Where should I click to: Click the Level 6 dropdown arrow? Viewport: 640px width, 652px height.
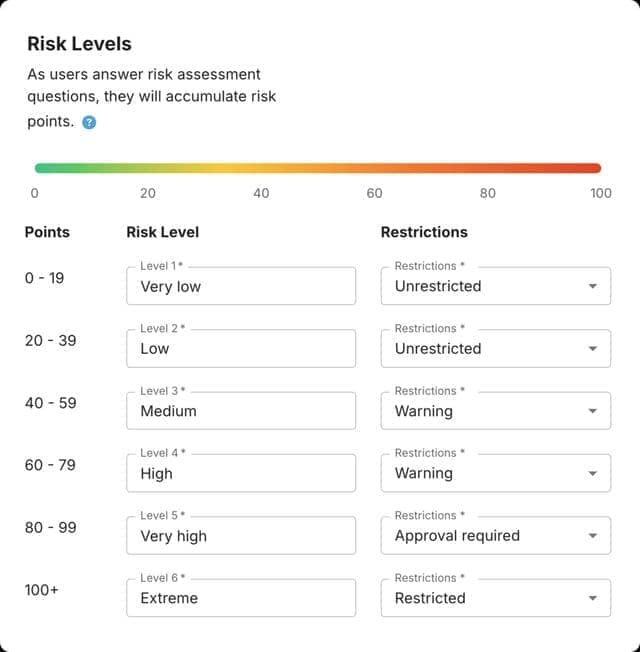tap(593, 599)
